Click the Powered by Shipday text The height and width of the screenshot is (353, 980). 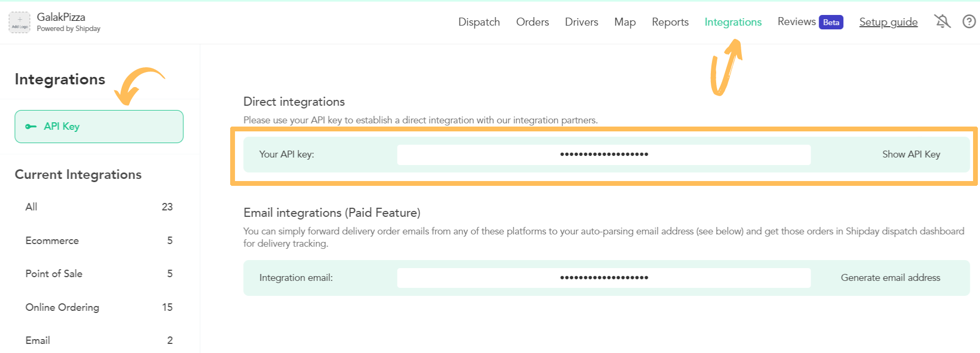pyautogui.click(x=68, y=29)
